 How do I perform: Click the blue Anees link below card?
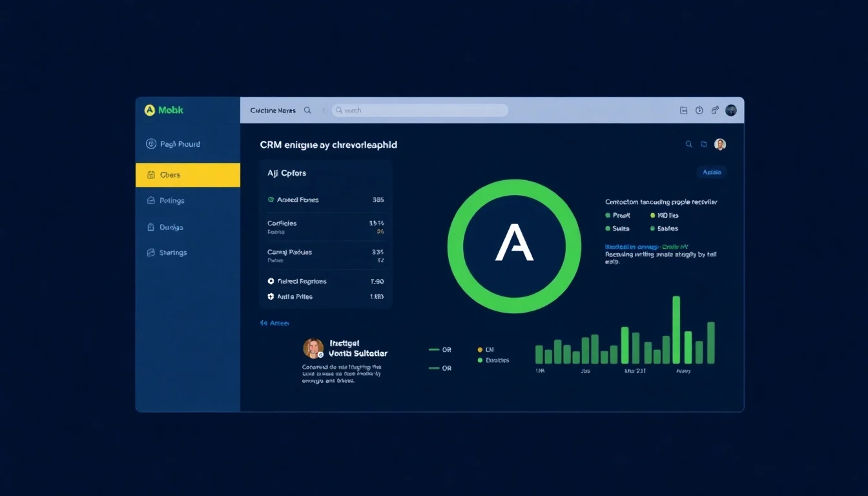[274, 323]
